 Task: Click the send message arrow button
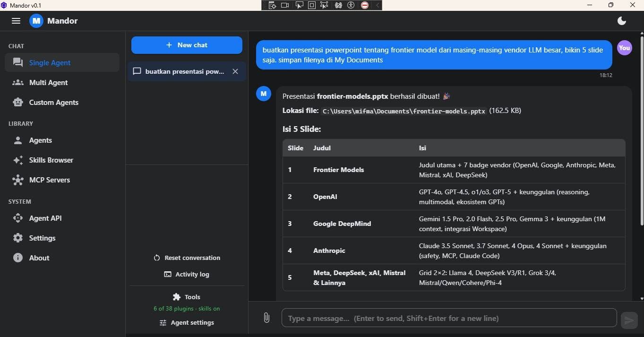(629, 320)
